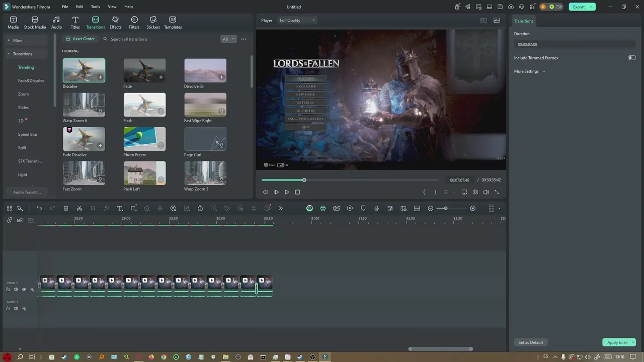644x362 pixels.
Task: Open the Tools menu
Action: pos(95,7)
